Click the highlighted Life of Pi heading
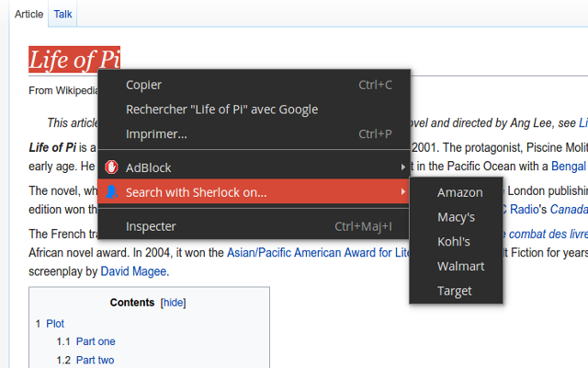 [x=73, y=61]
